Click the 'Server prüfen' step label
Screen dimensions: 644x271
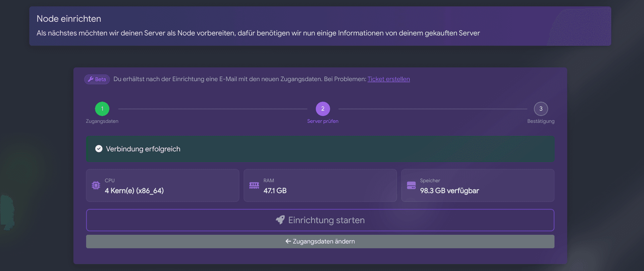tap(323, 121)
